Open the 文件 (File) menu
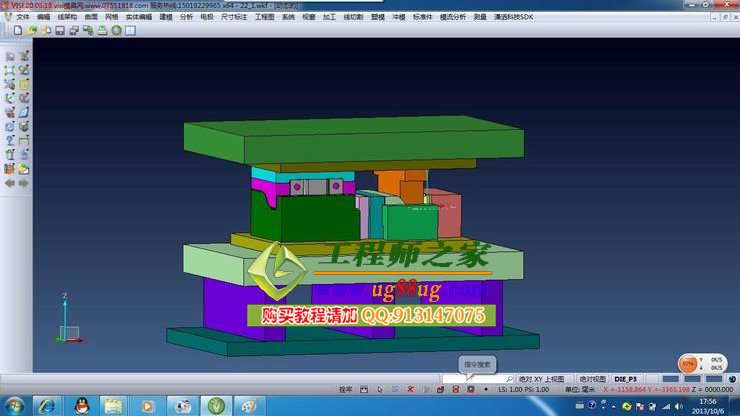This screenshot has width=740, height=416. click(x=22, y=17)
